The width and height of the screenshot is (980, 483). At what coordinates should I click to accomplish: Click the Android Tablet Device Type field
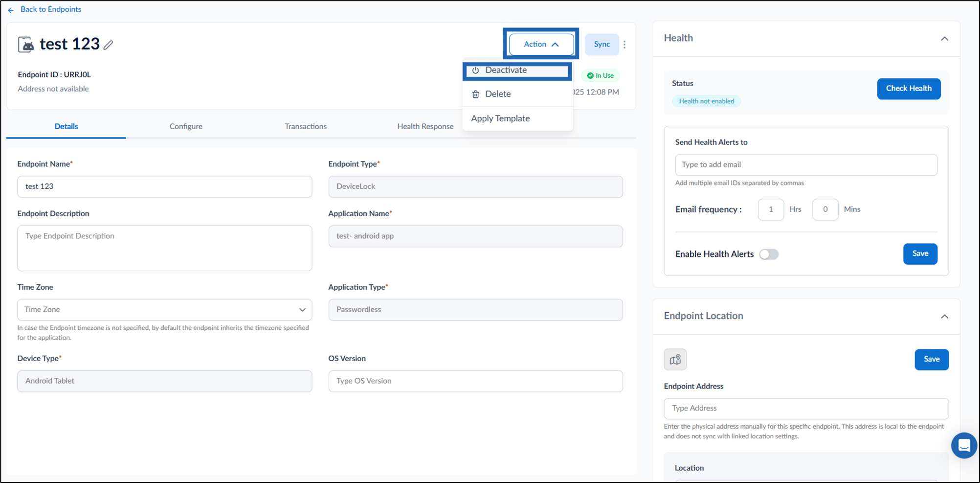tap(165, 381)
